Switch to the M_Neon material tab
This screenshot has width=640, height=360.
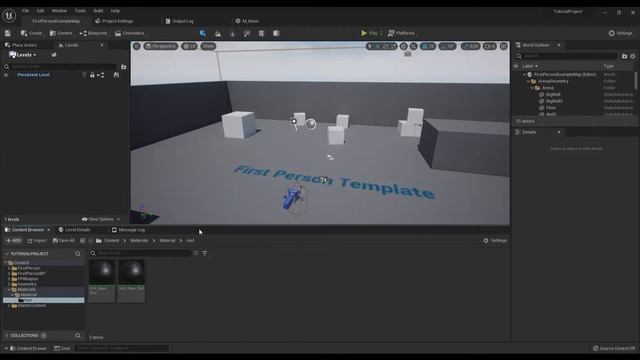247,21
